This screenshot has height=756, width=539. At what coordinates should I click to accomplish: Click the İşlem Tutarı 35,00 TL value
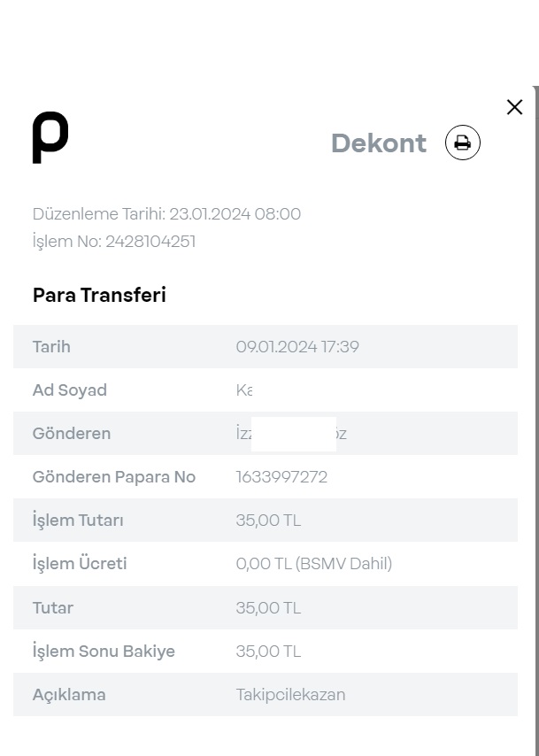(268, 521)
